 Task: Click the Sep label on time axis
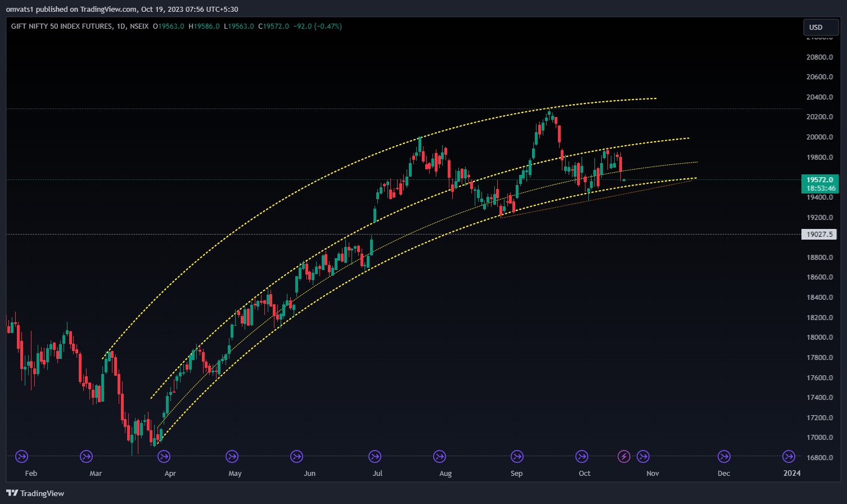(516, 473)
